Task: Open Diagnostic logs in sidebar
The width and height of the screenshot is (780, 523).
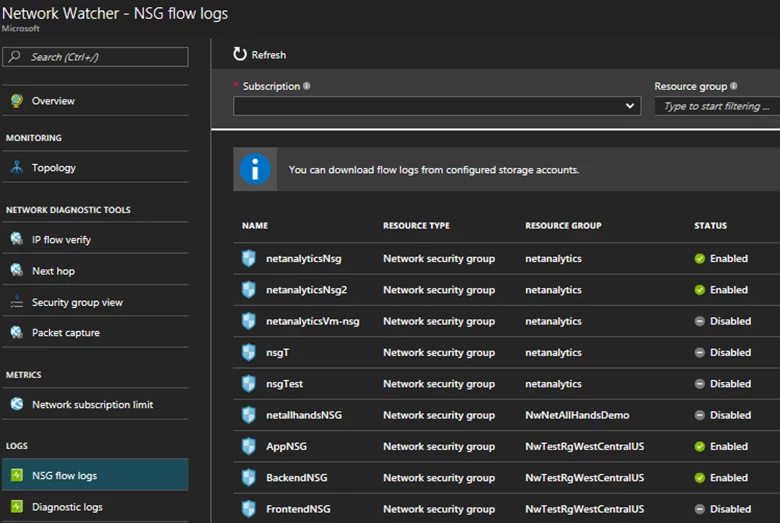Action: point(95,506)
